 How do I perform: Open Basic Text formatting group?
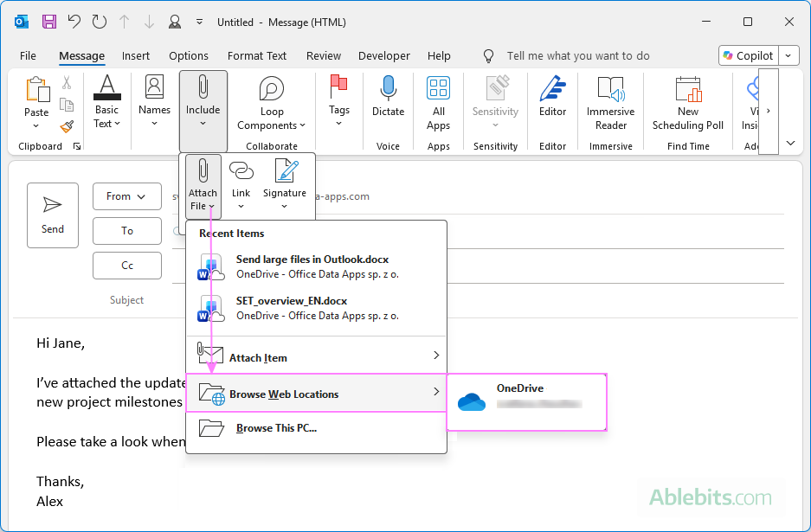click(107, 102)
